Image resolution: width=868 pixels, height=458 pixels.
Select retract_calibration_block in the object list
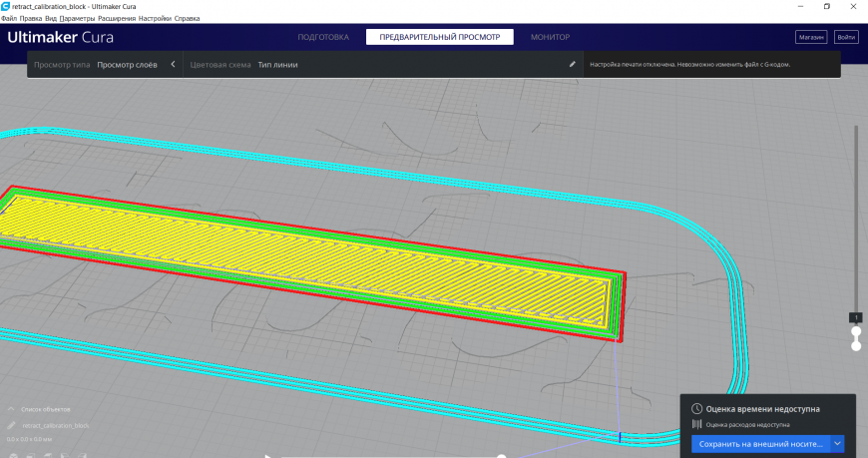(55, 425)
